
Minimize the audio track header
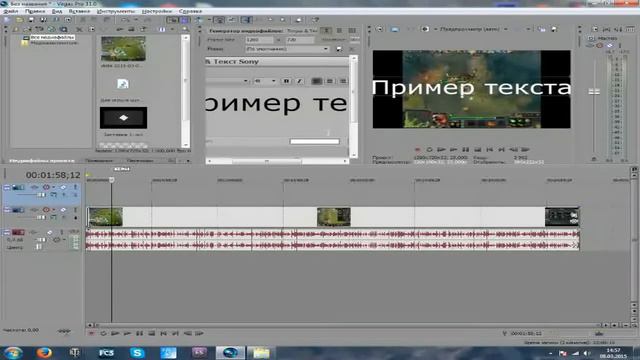7,232
